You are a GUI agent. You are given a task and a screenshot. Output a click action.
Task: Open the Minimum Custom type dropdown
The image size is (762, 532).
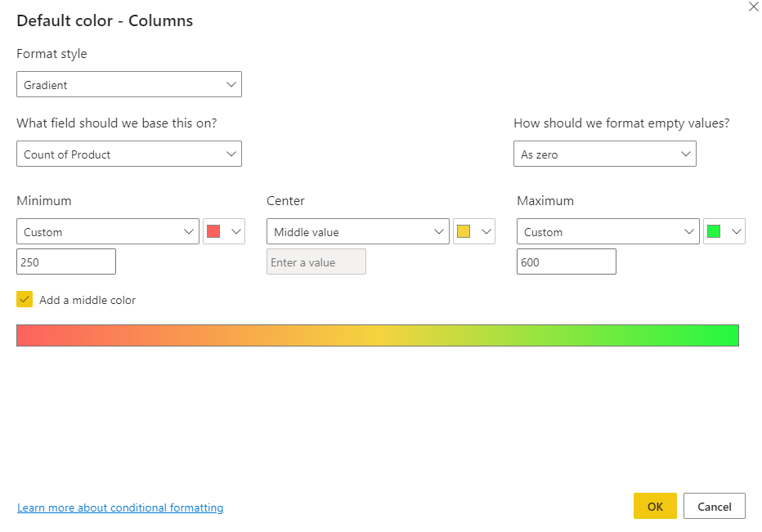(108, 232)
